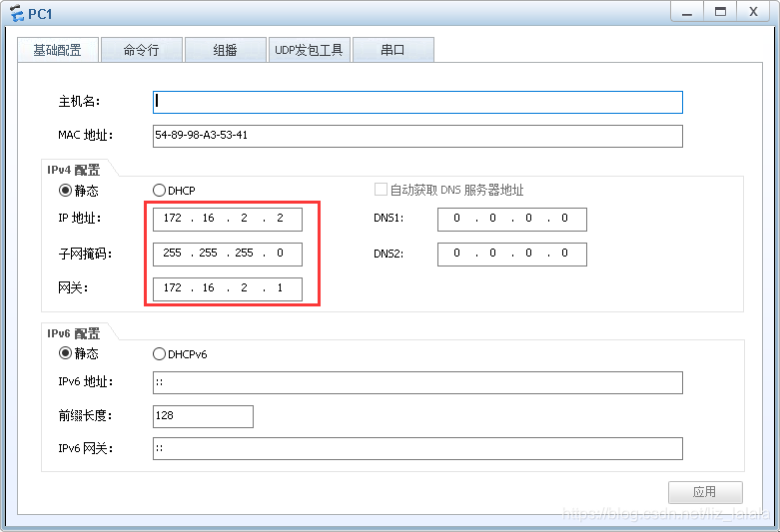Minimize the PC1 window
The height and width of the screenshot is (532, 780).
(687, 12)
